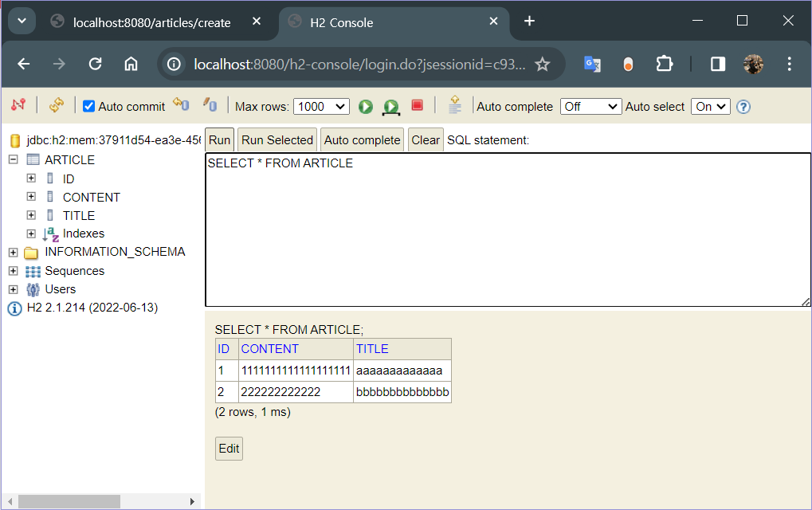Open the Chrome three-dot menu
This screenshot has height=510, width=812.
789,64
